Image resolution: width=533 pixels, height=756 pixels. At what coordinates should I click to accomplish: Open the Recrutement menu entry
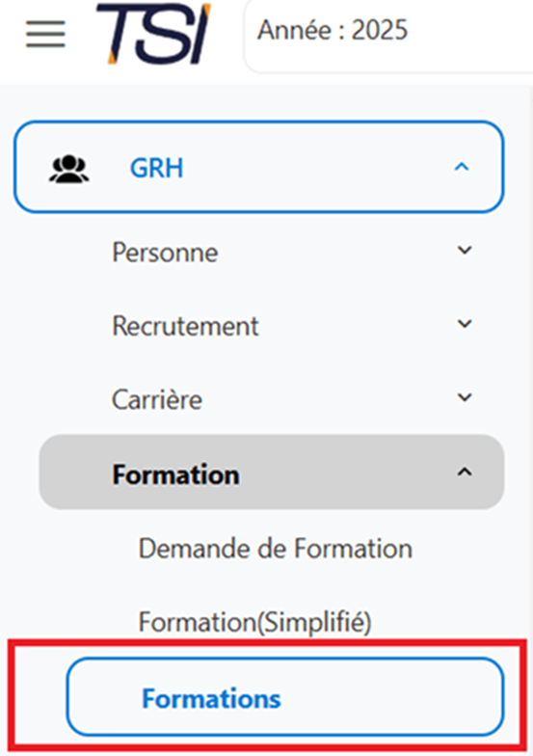coord(185,326)
